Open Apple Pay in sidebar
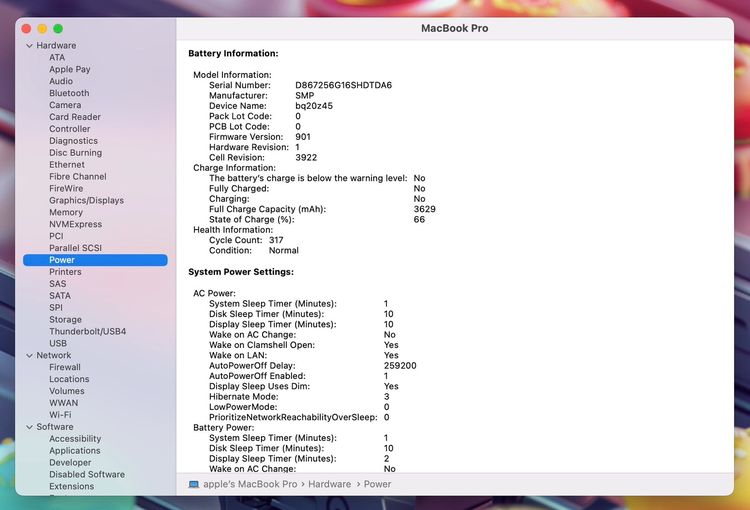Screen dimensions: 750x510 (x=70, y=69)
